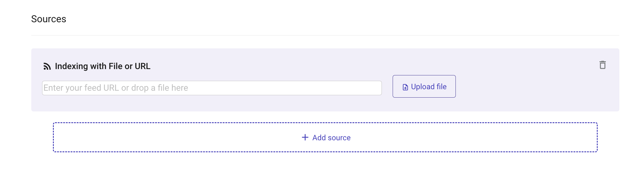Click the trash can in the card's corner
This screenshot has width=644, height=176.
coord(603,65)
